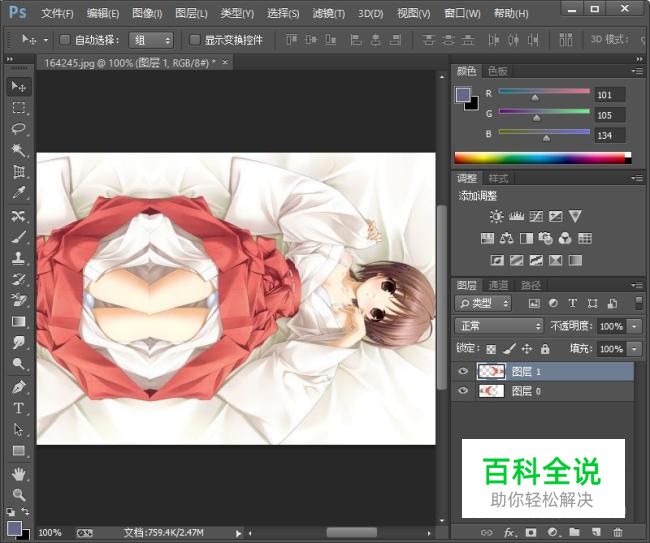Open the 文件(F) menu
This screenshot has height=543, width=650.
click(57, 14)
